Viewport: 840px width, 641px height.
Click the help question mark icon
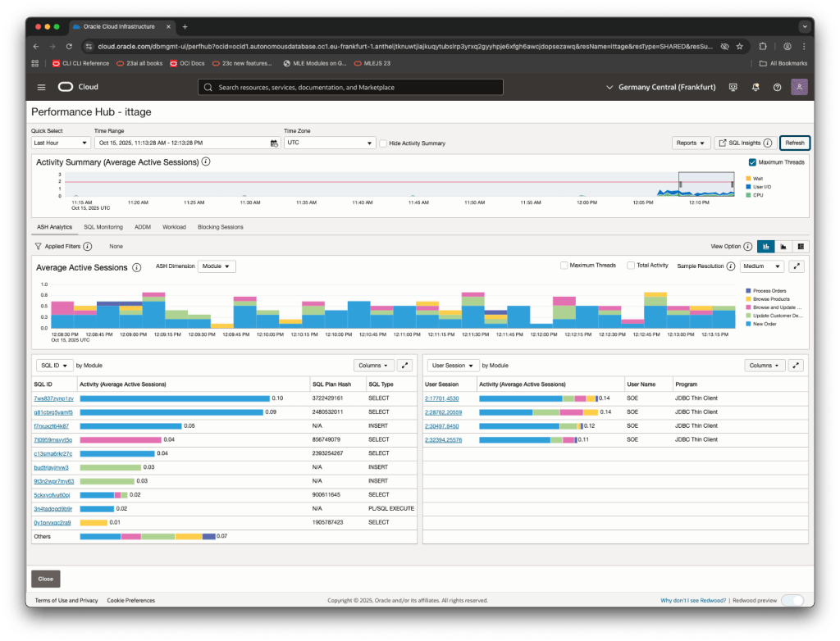click(777, 87)
